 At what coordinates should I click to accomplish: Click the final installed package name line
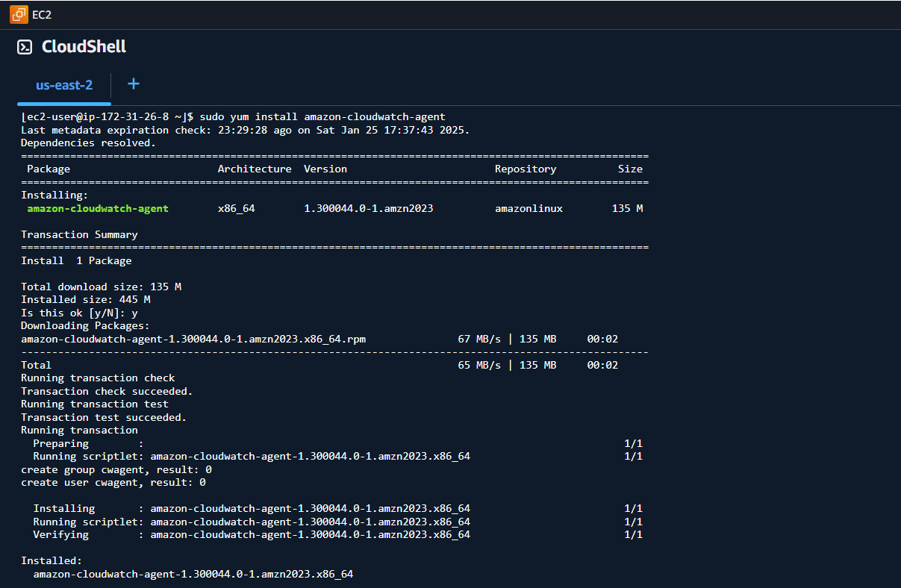(x=193, y=574)
